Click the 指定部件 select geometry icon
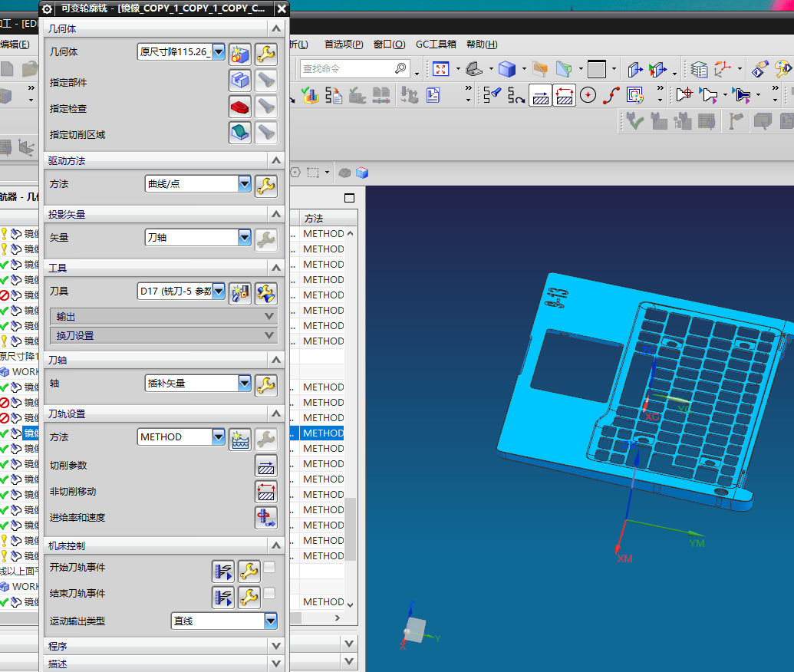 coord(240,81)
